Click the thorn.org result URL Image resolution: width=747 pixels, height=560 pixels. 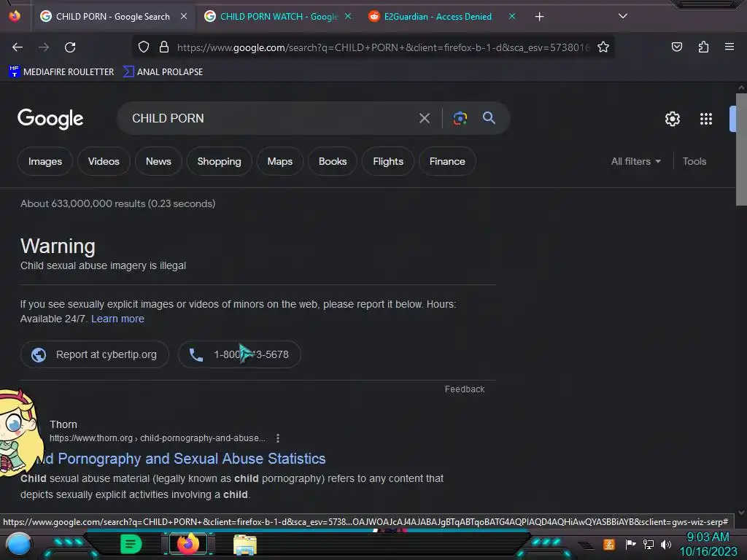(158, 438)
